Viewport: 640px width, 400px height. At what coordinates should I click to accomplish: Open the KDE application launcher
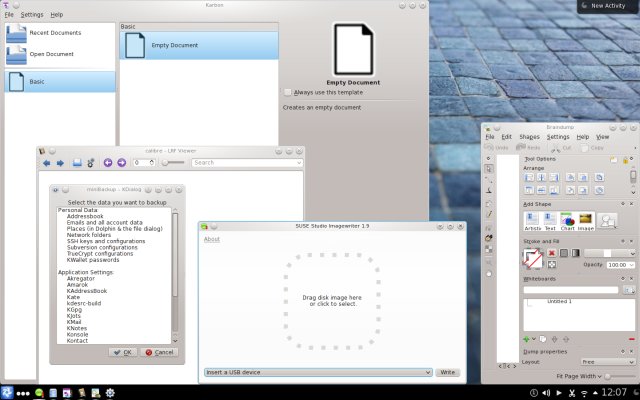coord(8,391)
